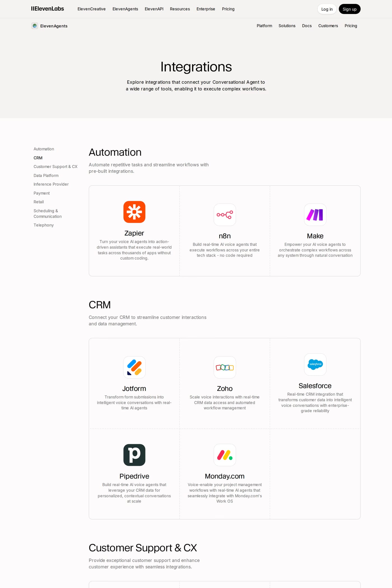This screenshot has width=392, height=588.
Task: Jump to Payment in the sidebar
Action: pos(41,193)
